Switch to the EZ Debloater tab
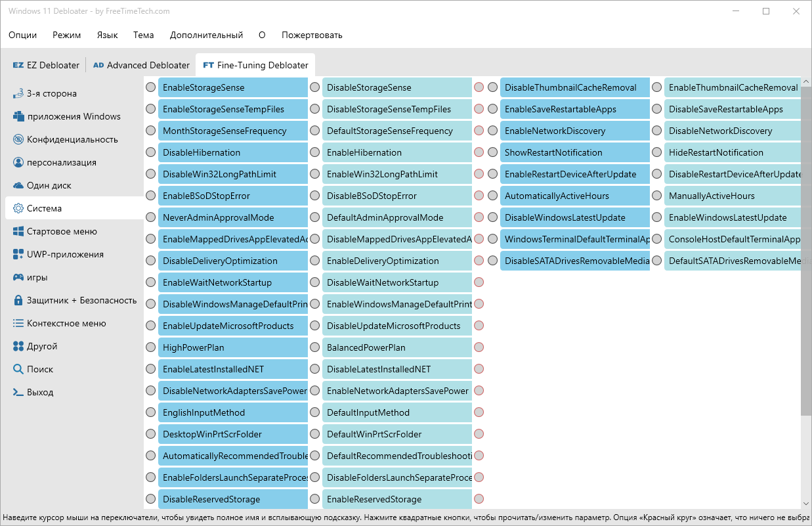The width and height of the screenshot is (812, 526). (46, 65)
